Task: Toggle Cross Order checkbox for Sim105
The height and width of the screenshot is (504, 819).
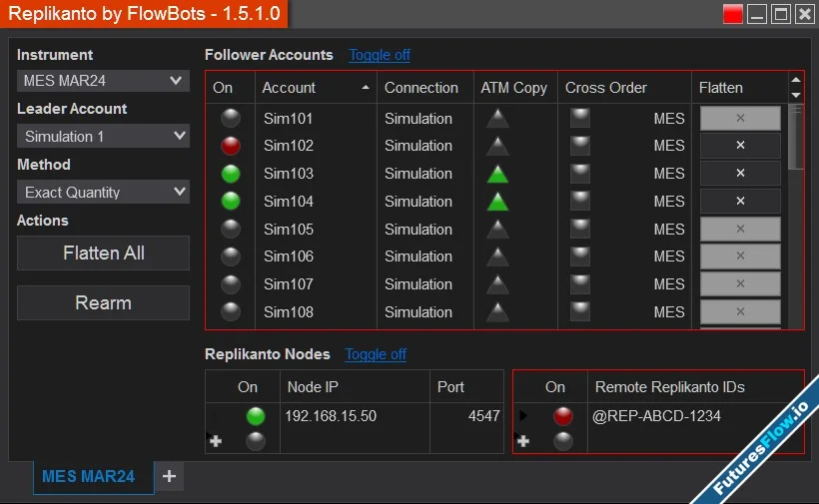Action: click(x=579, y=229)
